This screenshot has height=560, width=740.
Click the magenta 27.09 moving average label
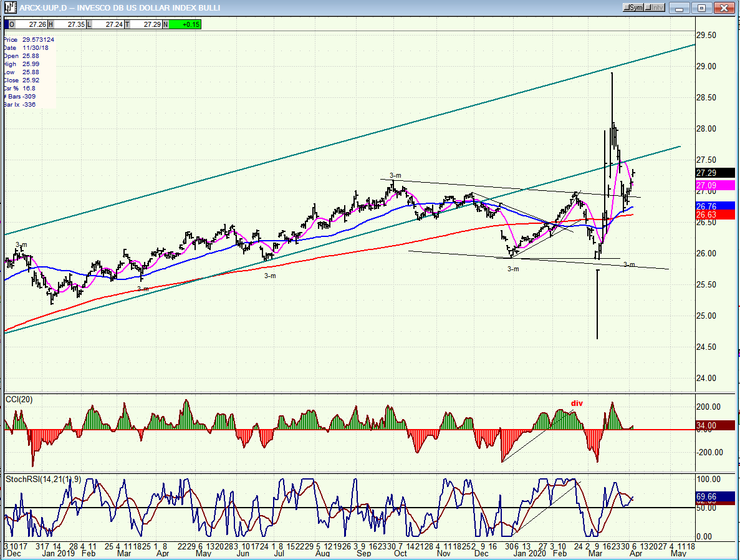pyautogui.click(x=710, y=185)
